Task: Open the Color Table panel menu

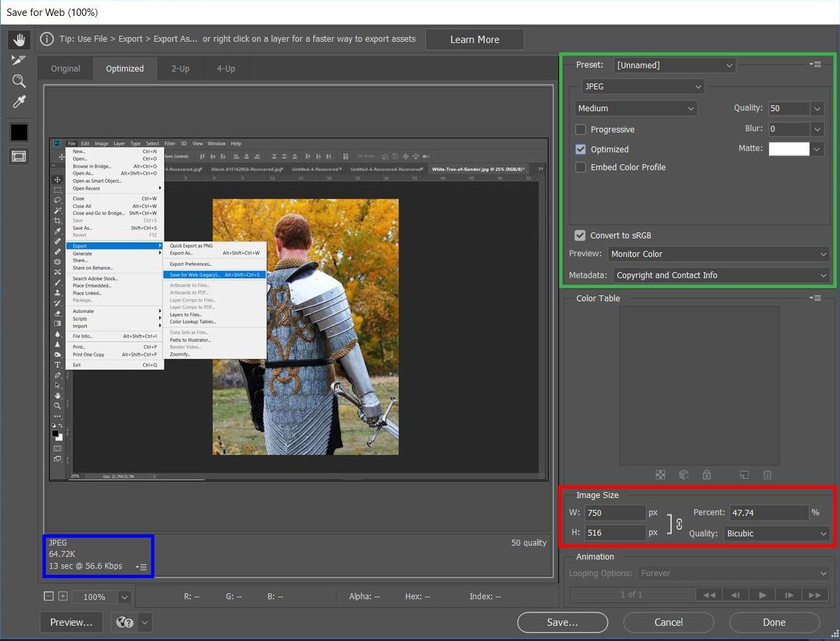Action: click(815, 298)
